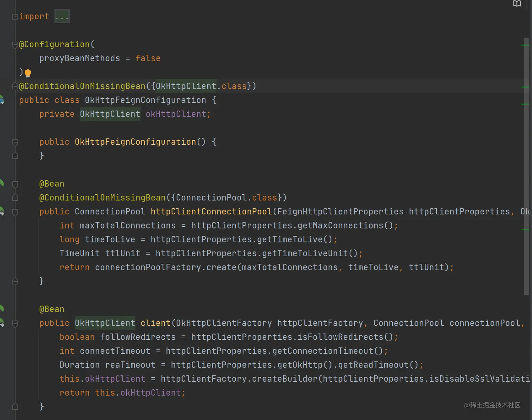This screenshot has height=420, width=532.
Task: Click the 'import' keyword
Action: click(34, 17)
